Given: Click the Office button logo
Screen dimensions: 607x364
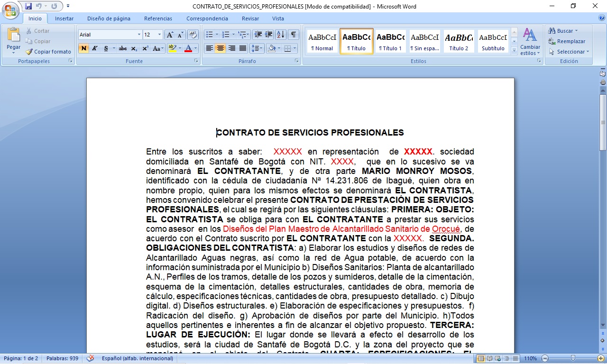Looking at the screenshot, I should [10, 10].
